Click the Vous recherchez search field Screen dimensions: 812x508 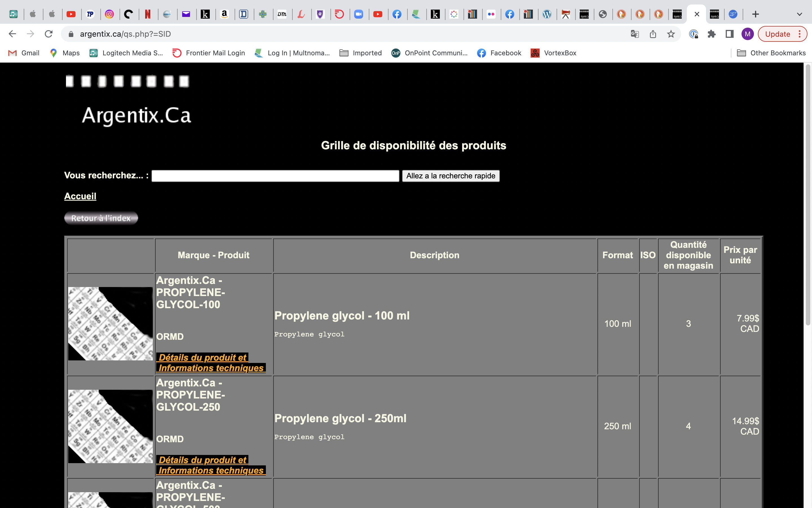click(x=275, y=176)
